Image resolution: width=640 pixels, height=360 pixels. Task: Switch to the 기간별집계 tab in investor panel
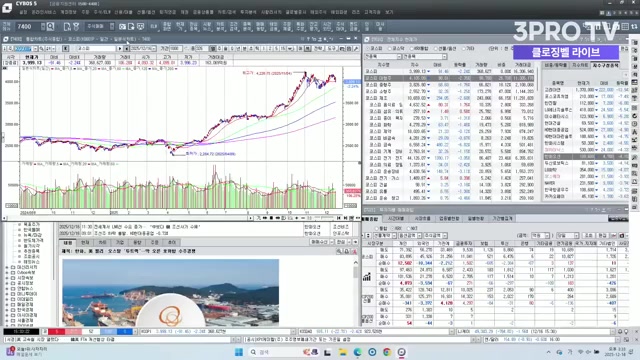click(x=502, y=219)
